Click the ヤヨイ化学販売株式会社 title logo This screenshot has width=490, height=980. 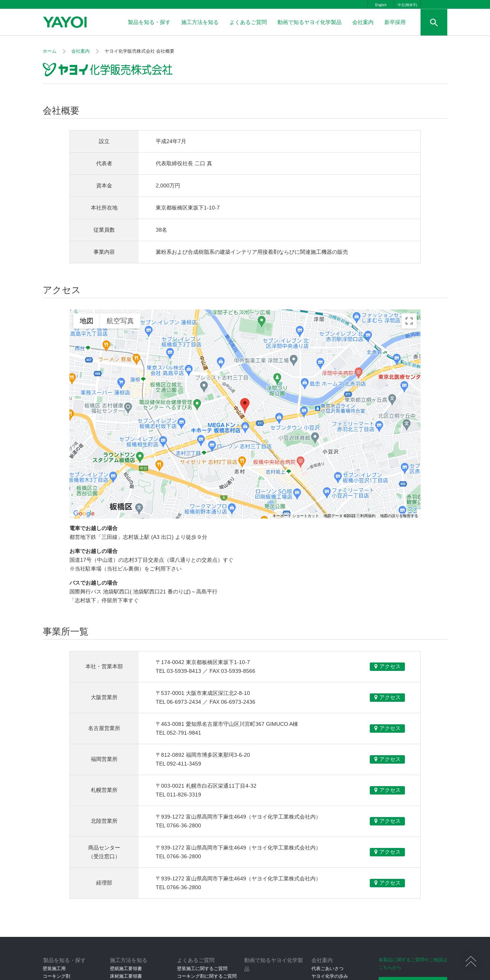(x=108, y=70)
